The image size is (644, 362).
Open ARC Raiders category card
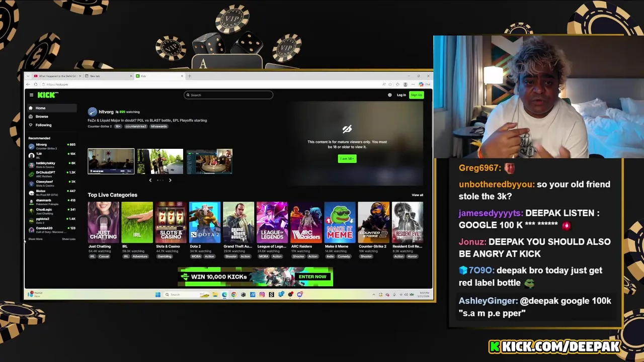(x=306, y=222)
